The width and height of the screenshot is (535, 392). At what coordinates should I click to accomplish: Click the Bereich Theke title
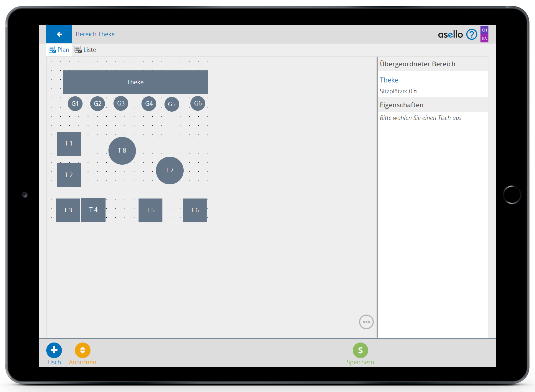point(95,34)
